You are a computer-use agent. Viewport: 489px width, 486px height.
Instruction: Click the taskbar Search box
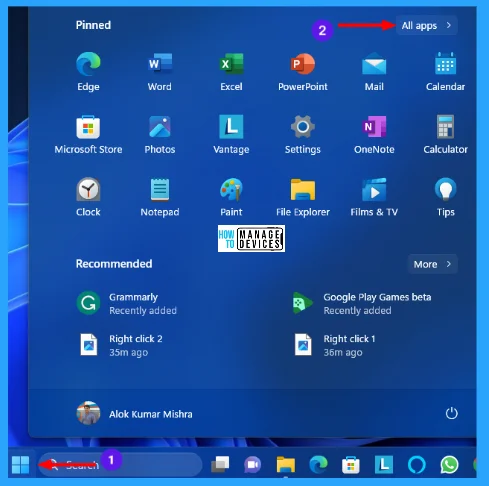(120, 464)
